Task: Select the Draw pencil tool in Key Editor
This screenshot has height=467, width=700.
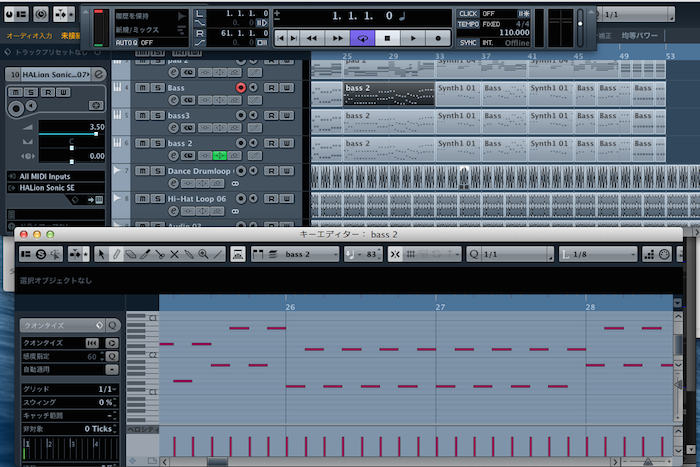Action: (x=116, y=254)
